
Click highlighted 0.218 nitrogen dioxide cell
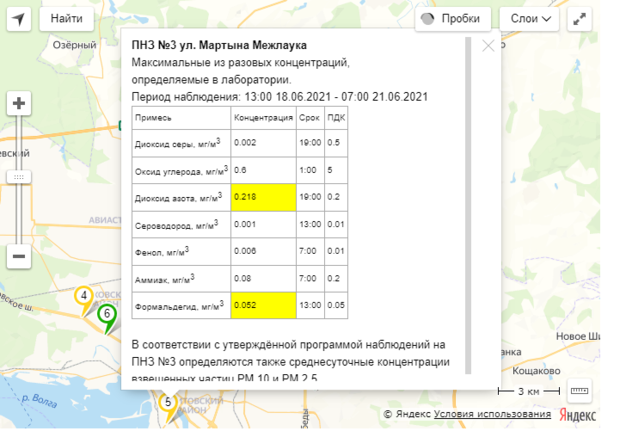[262, 197]
